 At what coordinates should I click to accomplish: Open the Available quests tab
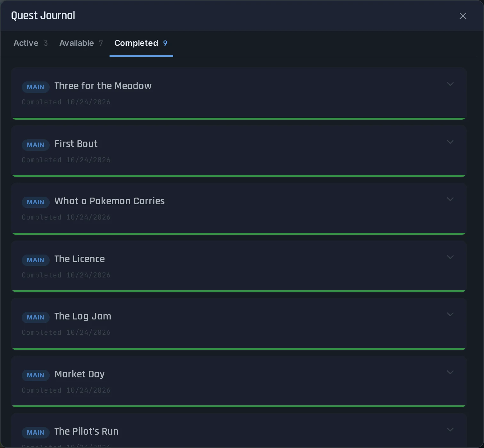tap(81, 43)
